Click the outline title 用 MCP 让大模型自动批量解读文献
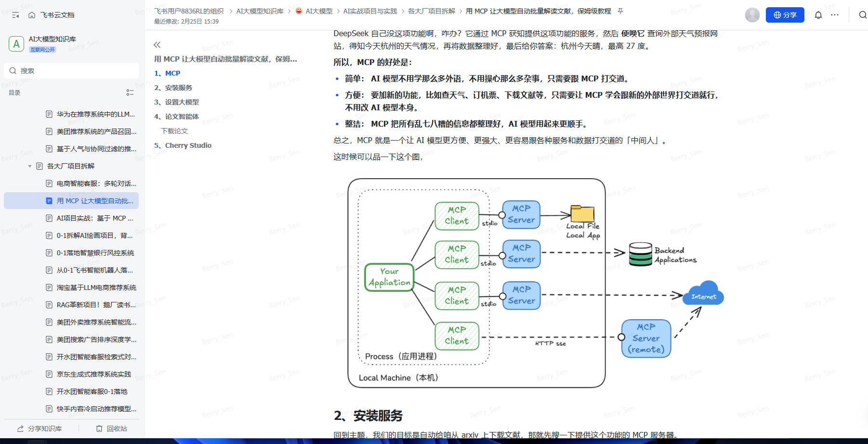The width and height of the screenshot is (868, 444). point(226,59)
